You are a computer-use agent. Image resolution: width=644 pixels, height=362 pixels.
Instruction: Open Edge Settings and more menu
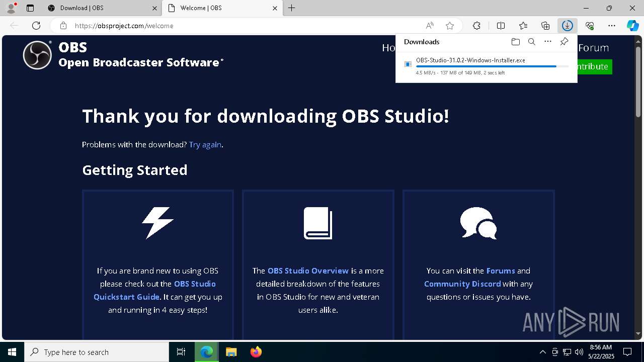tap(612, 26)
